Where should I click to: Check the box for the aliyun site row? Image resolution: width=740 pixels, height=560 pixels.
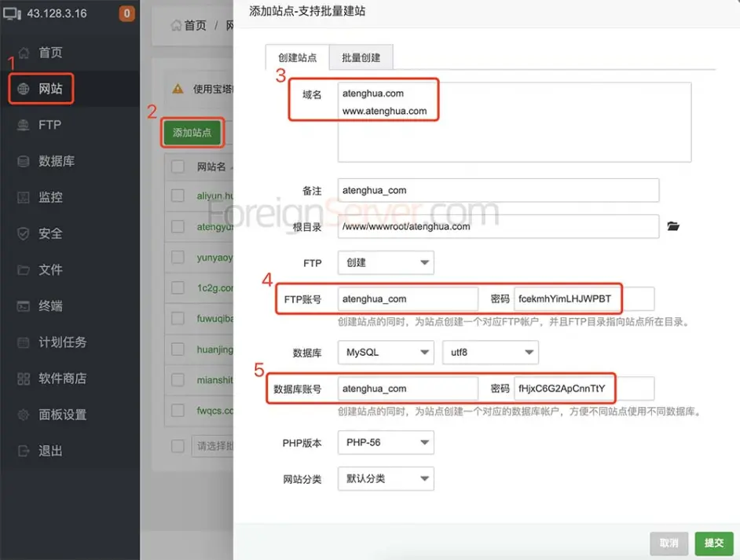(x=178, y=196)
